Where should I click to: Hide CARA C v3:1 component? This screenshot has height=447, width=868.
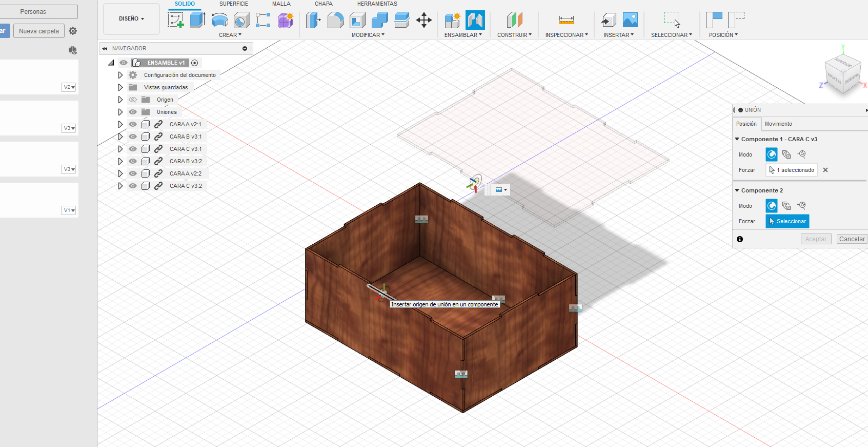(133, 149)
